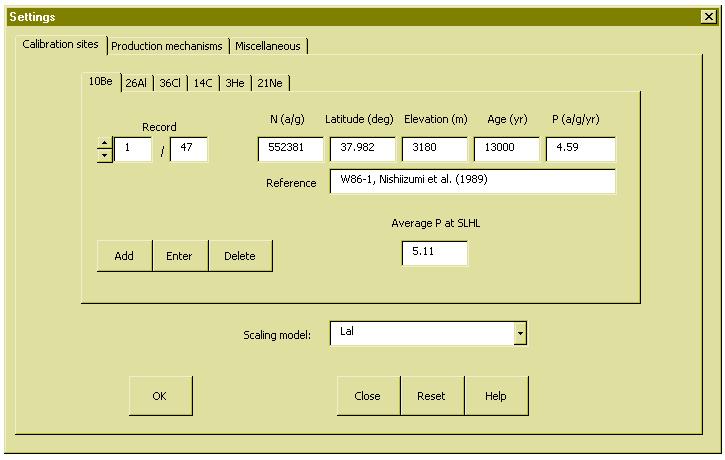Click the Age (yr) field
The image size is (725, 460).
pos(506,150)
